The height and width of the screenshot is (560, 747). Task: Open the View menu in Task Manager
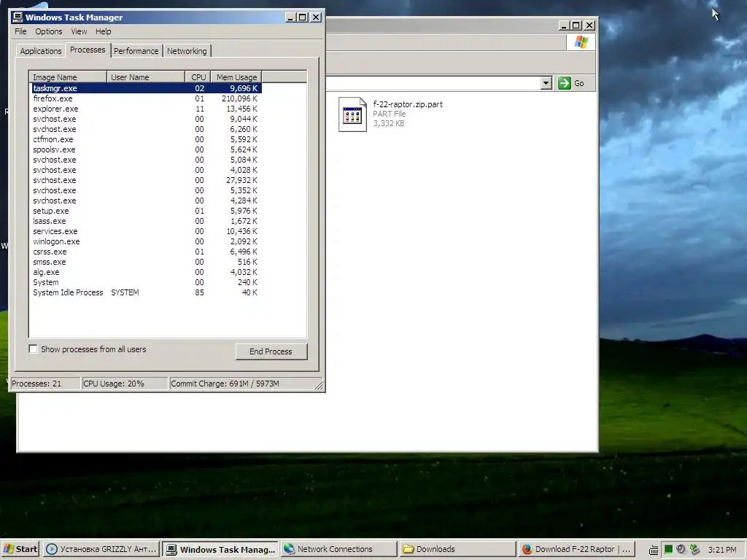pyautogui.click(x=79, y=31)
